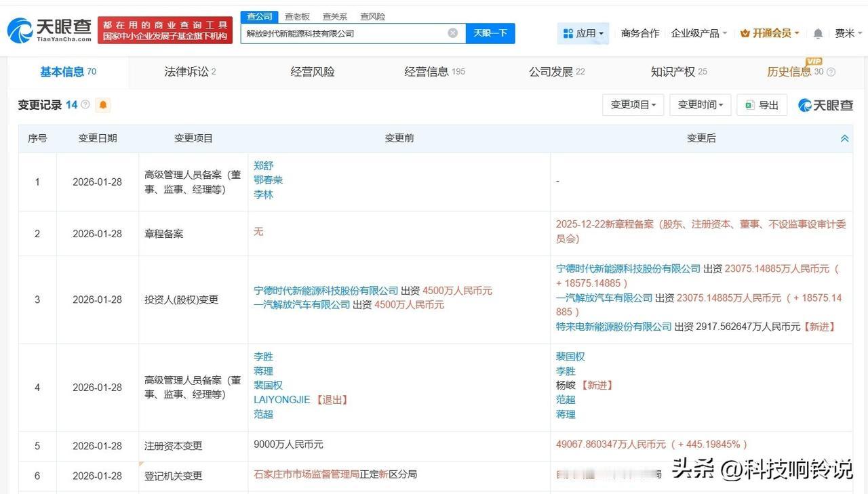Screen dimensions: 868x494
Task: Collapse the table via the double-chevron icon
Action: tap(844, 138)
